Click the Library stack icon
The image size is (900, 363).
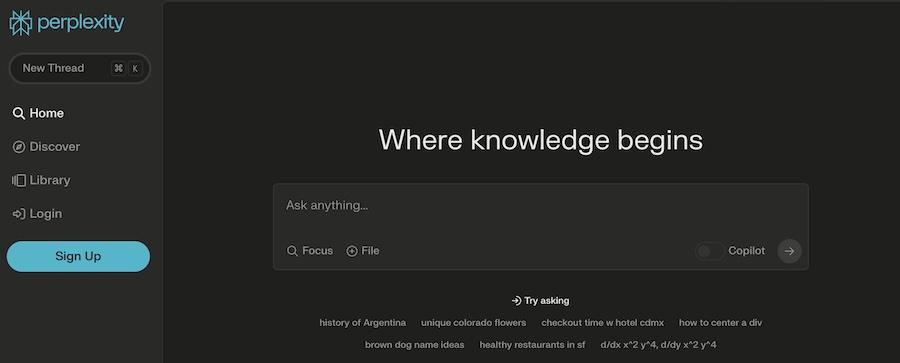point(19,180)
